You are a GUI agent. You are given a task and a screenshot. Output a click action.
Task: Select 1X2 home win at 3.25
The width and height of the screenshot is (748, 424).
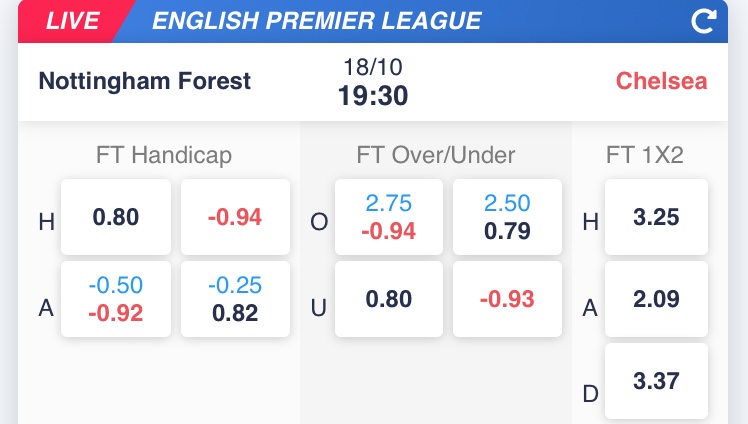[x=657, y=217]
